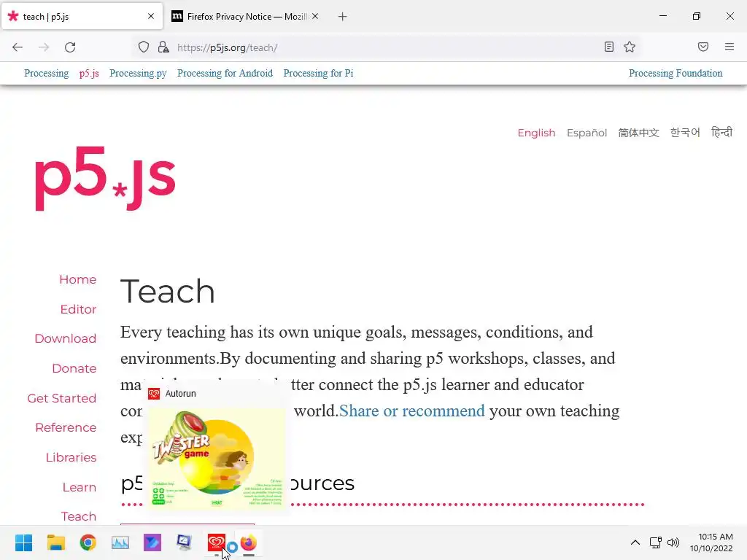
Task: Open the Firefox application menu
Action: pos(729,47)
